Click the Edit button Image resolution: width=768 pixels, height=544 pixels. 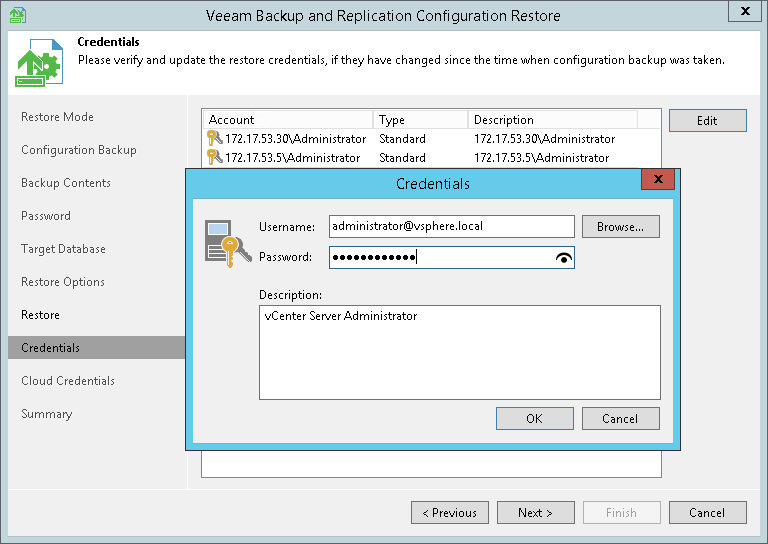707,120
